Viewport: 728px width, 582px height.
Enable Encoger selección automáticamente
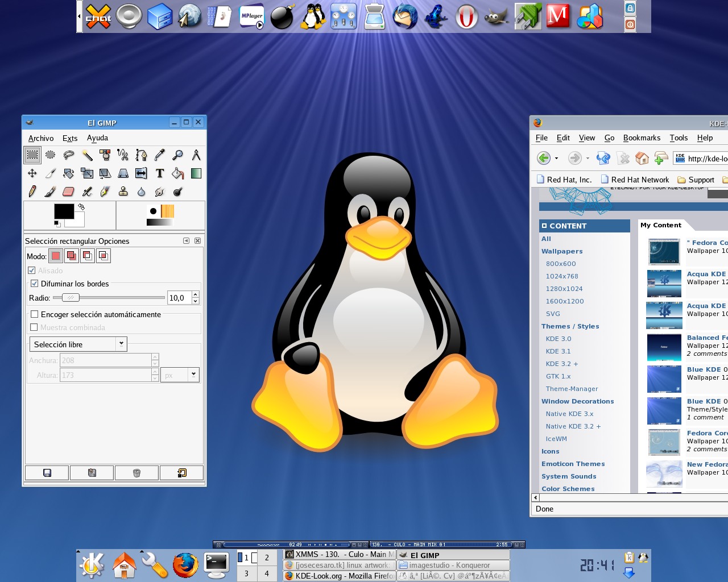point(34,314)
